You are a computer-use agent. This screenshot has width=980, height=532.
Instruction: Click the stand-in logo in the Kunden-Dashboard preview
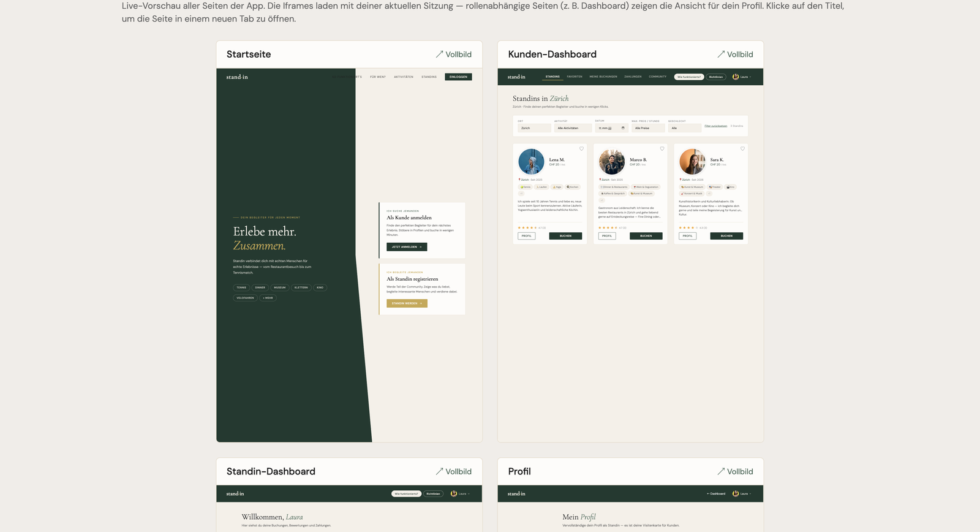(x=516, y=77)
